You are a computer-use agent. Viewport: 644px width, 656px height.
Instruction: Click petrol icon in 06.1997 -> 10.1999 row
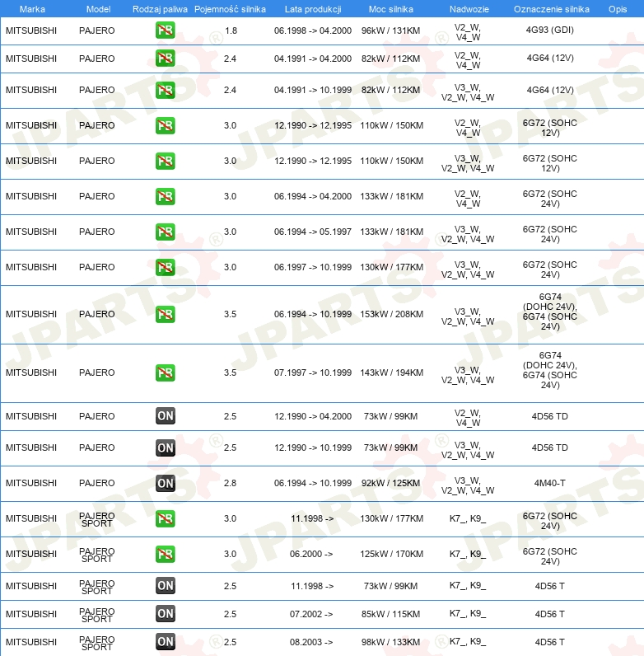click(166, 267)
